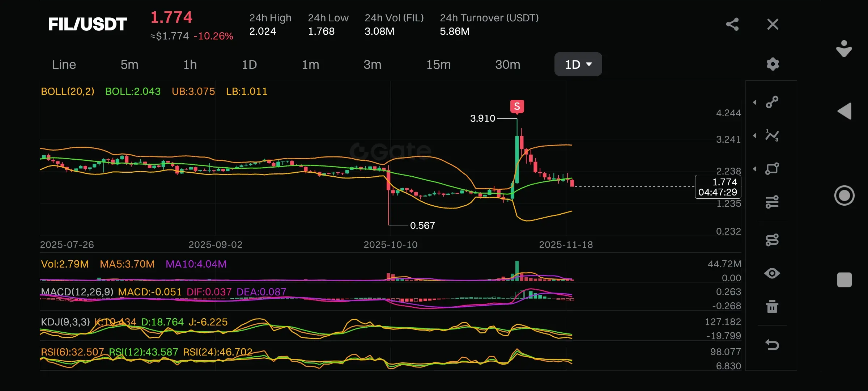Open the 1D interval dropdown

(578, 64)
